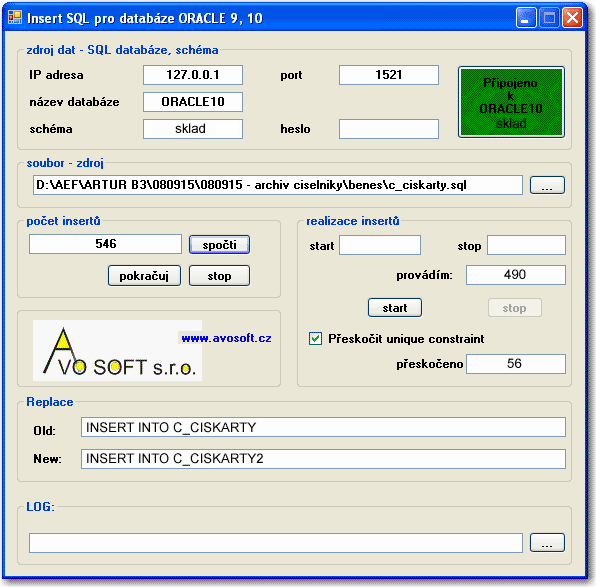Screen dimensions: 596x587
Task: Click the greyed-out stop button under provádím
Action: [x=514, y=308]
